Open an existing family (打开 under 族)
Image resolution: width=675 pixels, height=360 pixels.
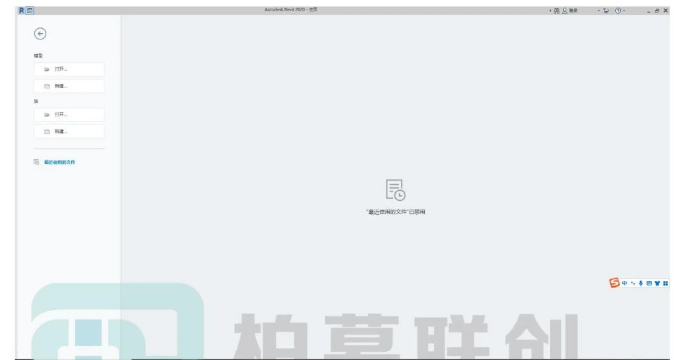coord(69,115)
